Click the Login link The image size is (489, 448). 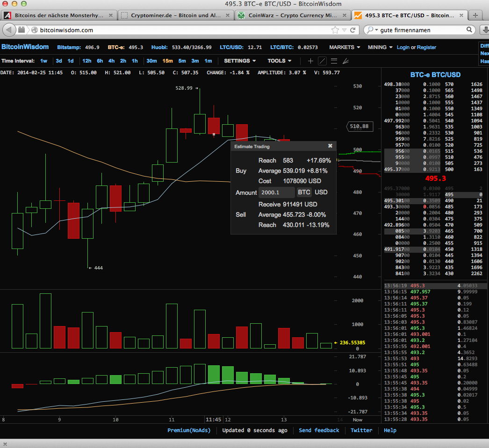(x=403, y=47)
